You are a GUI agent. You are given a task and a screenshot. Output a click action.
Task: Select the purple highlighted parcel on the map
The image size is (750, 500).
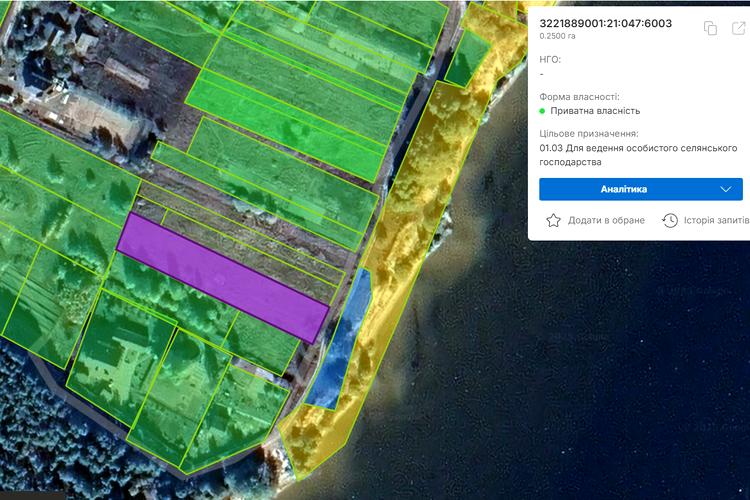pyautogui.click(x=222, y=278)
